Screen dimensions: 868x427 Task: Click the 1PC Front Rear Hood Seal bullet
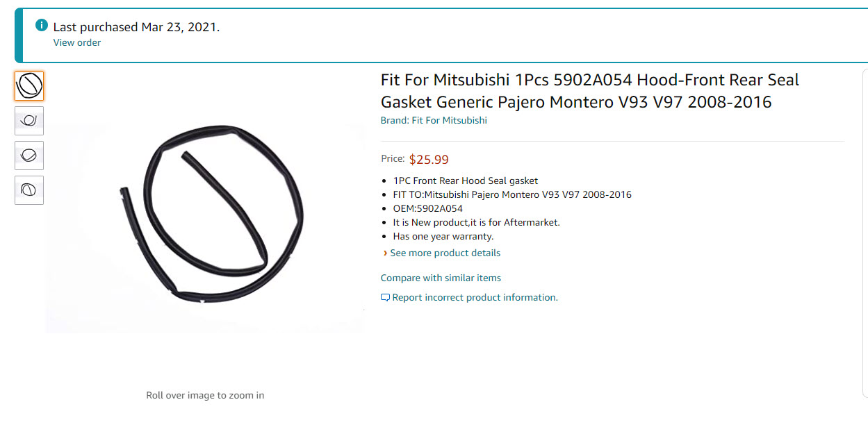465,181
